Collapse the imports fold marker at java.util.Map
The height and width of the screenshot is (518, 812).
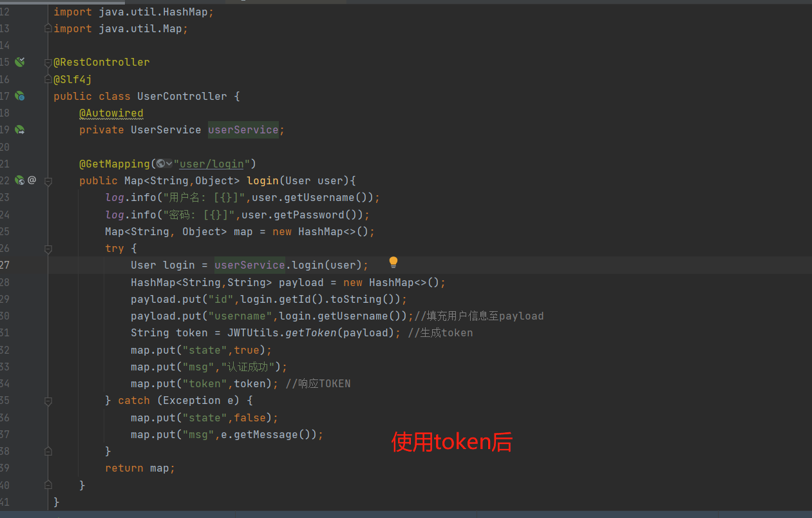click(x=48, y=28)
